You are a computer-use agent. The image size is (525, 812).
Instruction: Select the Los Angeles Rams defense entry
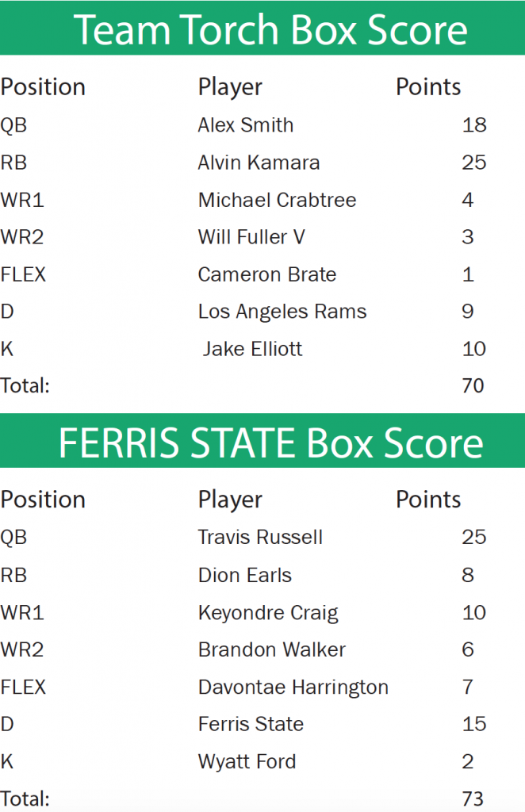coord(282,312)
